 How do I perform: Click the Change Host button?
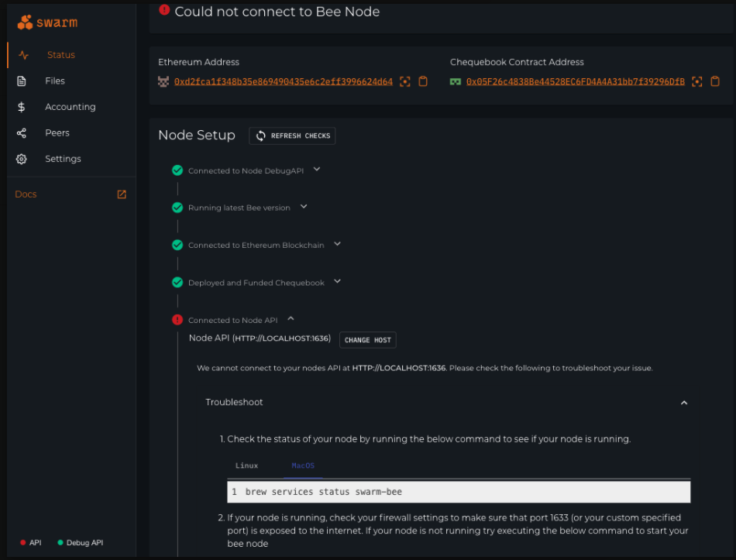367,340
